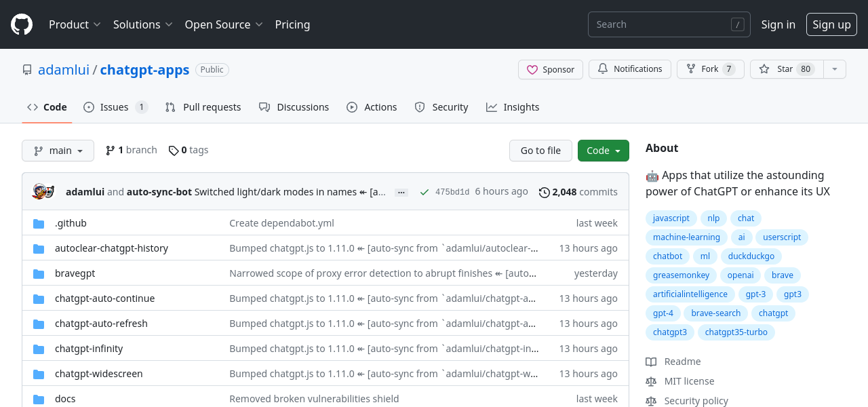Open the main branch dropdown
868x407 pixels.
pyautogui.click(x=58, y=151)
